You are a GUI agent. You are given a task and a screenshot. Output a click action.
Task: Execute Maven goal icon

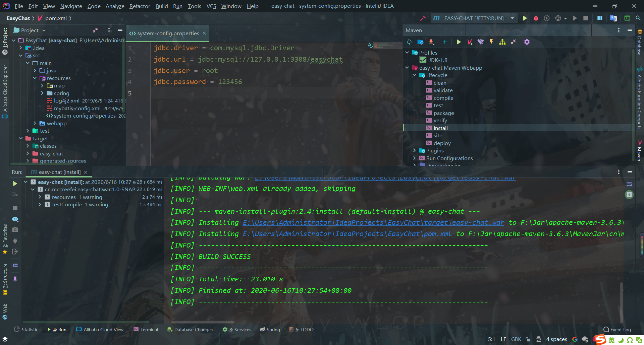pos(470,42)
